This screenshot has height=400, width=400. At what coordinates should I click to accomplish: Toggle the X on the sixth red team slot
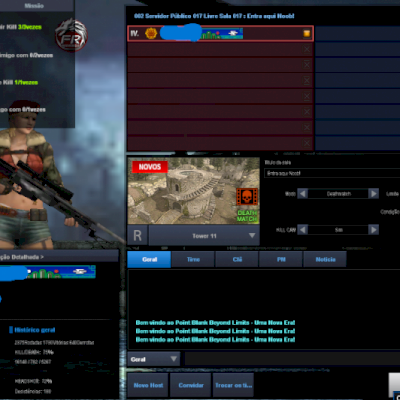point(307,112)
